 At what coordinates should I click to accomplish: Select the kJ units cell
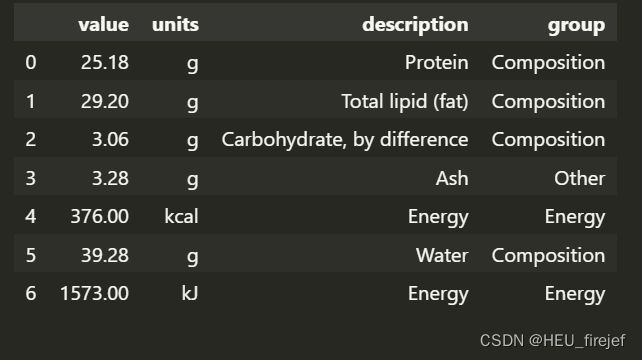pos(190,294)
